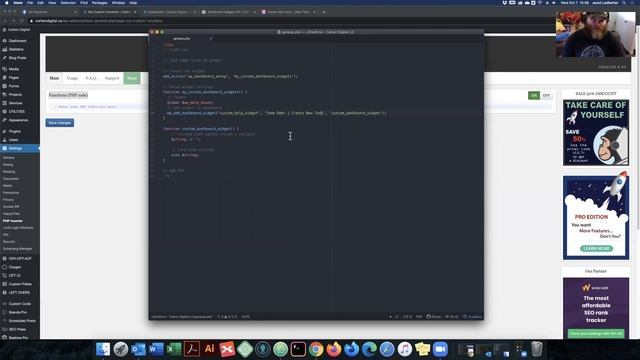
Task: Open Custom Code in WordPress sidebar
Action: click(20, 304)
